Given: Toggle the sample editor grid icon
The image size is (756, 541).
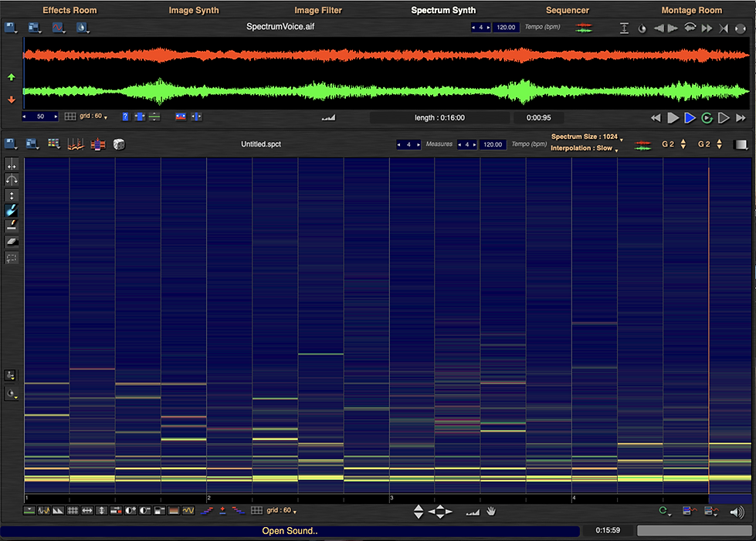Looking at the screenshot, I should pos(70,117).
